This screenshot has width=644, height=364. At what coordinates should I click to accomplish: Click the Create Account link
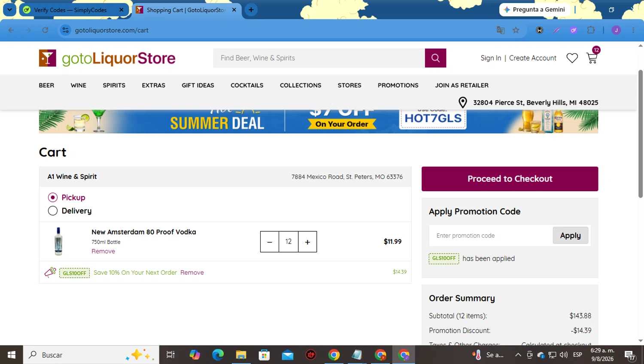(x=533, y=58)
